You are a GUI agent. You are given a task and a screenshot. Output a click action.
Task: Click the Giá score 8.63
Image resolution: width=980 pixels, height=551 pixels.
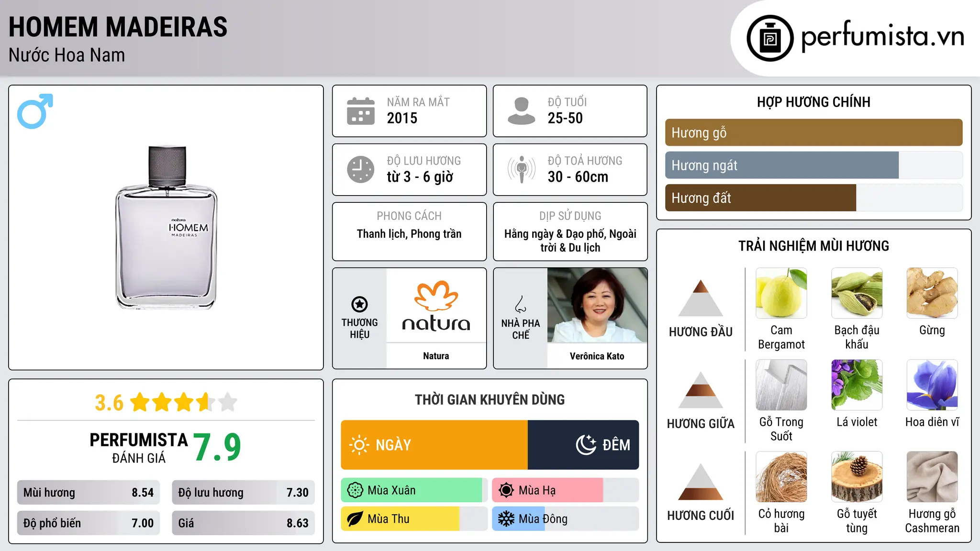click(298, 523)
